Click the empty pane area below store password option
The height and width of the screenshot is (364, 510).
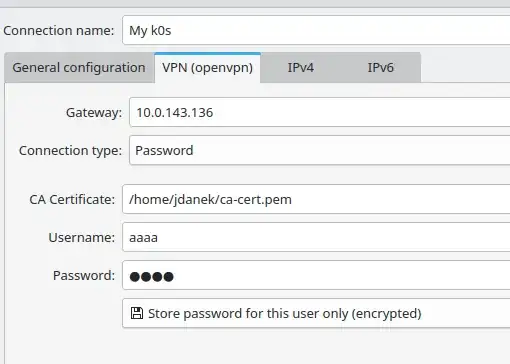(257, 347)
